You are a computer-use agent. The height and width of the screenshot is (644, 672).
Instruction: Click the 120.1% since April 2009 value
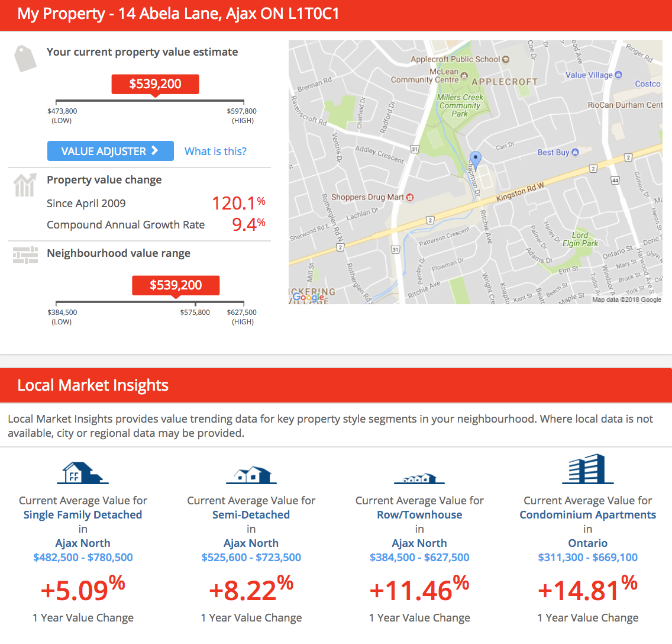[239, 203]
